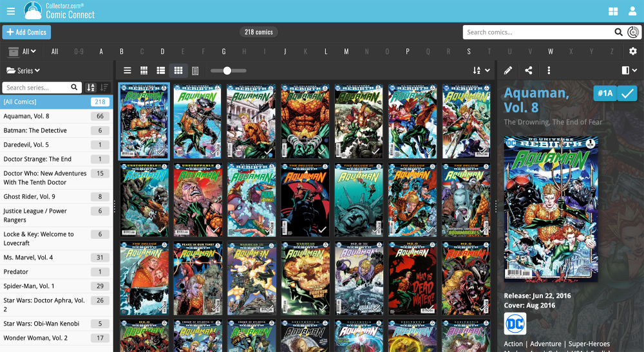Click the collection box icon beside All

[14, 51]
